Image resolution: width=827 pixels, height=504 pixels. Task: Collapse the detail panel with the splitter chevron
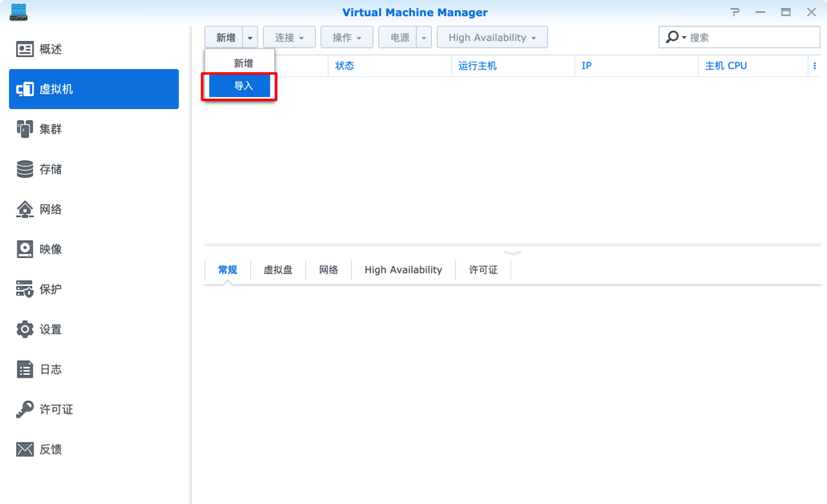(513, 253)
